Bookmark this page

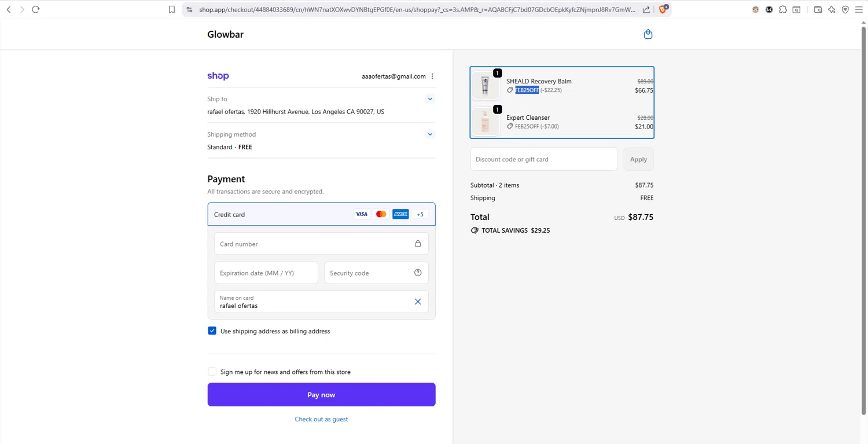pyautogui.click(x=172, y=9)
